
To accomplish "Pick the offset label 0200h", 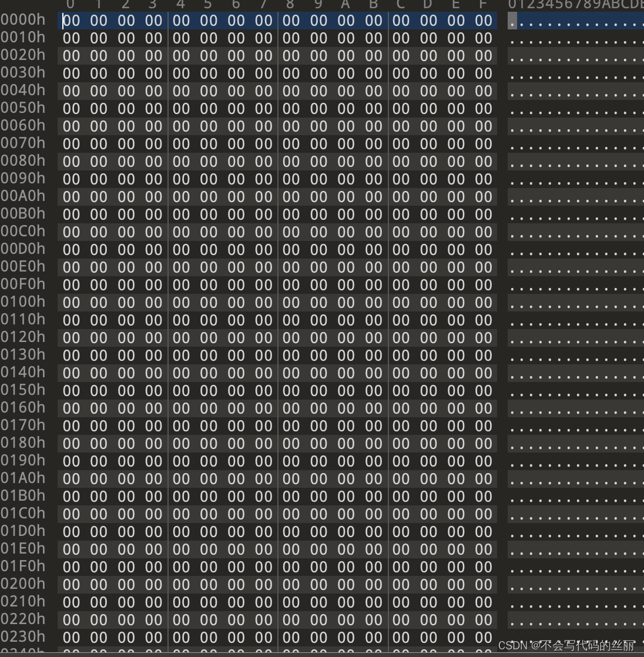I will tap(23, 584).
